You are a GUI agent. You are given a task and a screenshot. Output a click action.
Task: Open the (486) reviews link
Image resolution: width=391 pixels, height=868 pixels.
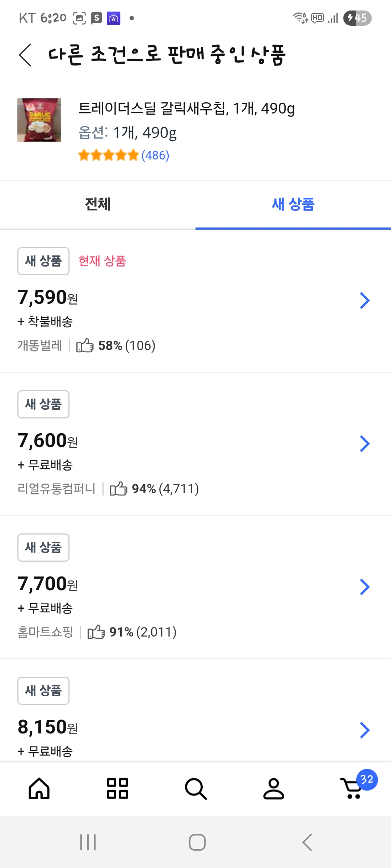tap(155, 156)
